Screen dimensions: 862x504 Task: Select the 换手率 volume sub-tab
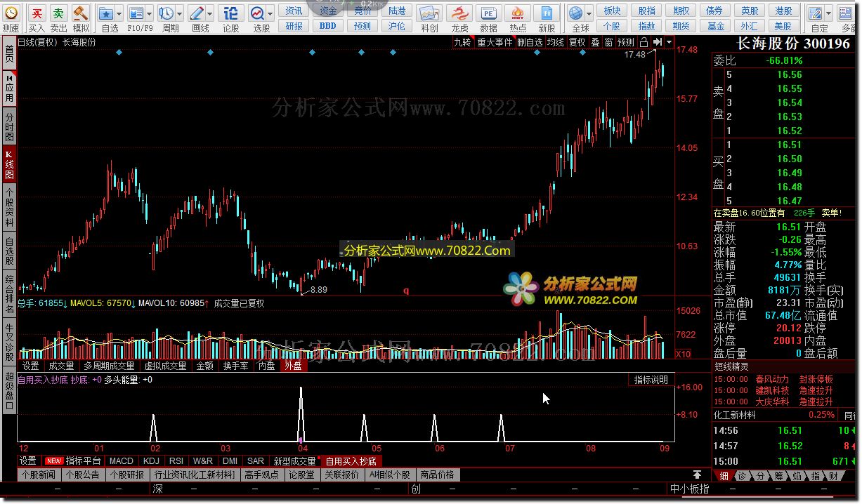[235, 366]
